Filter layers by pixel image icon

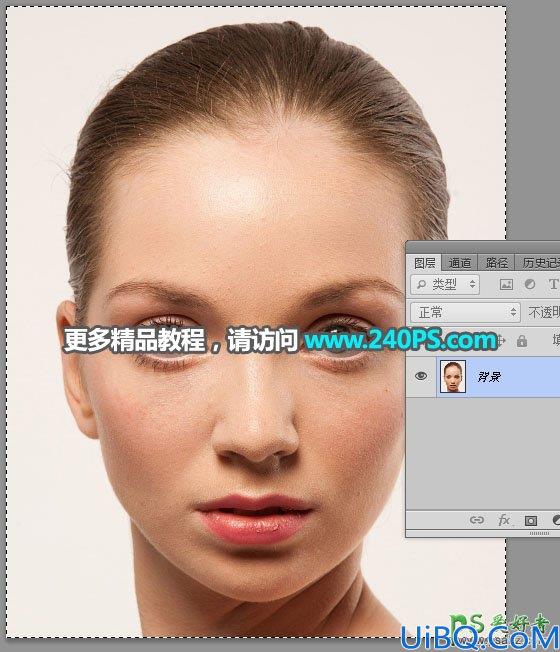coord(506,284)
